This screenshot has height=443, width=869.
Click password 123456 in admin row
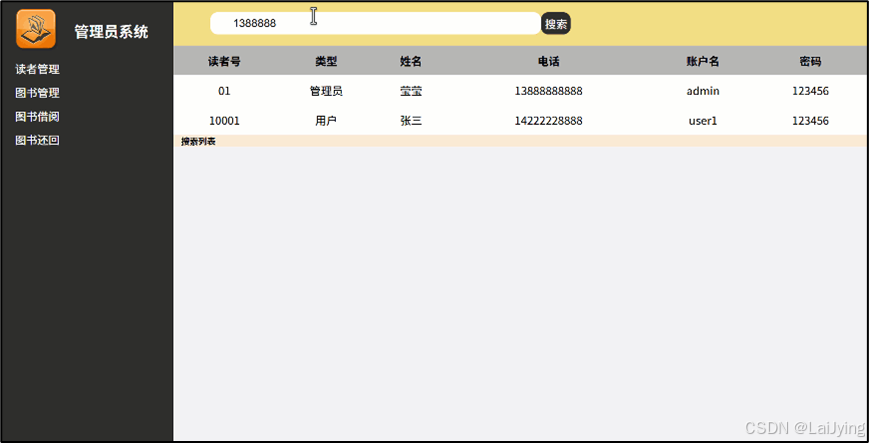point(810,91)
